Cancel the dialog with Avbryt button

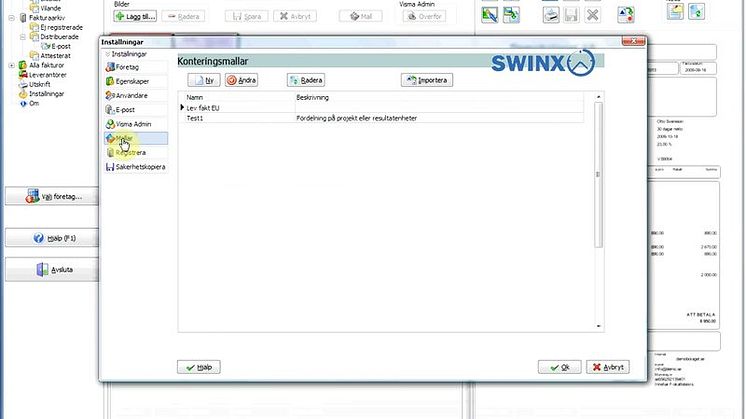608,367
